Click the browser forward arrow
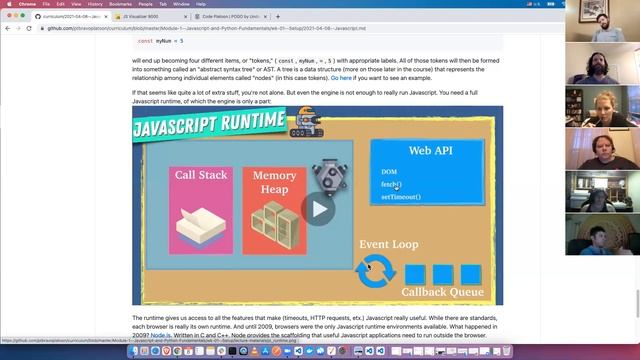This screenshot has height=360, width=640. click(18, 29)
